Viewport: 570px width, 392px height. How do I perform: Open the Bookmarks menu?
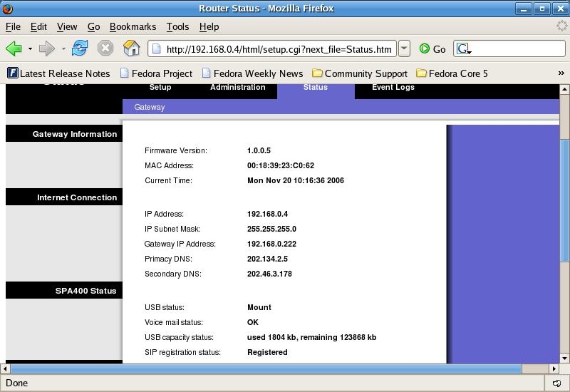click(x=133, y=26)
